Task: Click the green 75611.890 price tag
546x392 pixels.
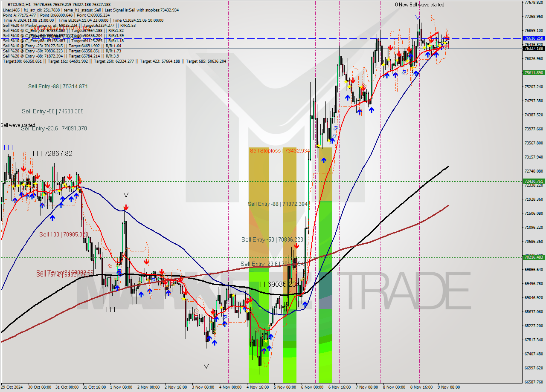Action: [x=534, y=72]
